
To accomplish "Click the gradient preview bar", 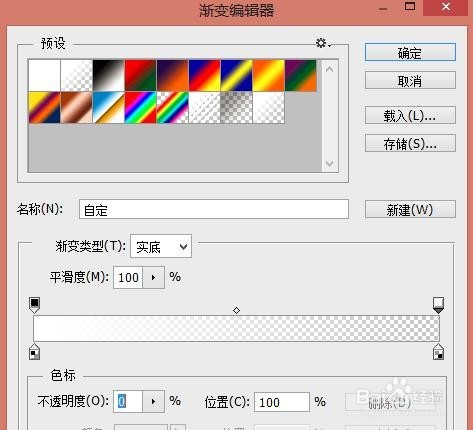I will (236, 328).
